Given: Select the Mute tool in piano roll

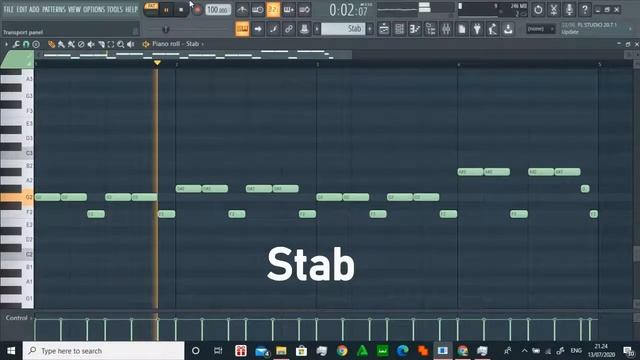Looking at the screenshot, I should [x=91, y=44].
